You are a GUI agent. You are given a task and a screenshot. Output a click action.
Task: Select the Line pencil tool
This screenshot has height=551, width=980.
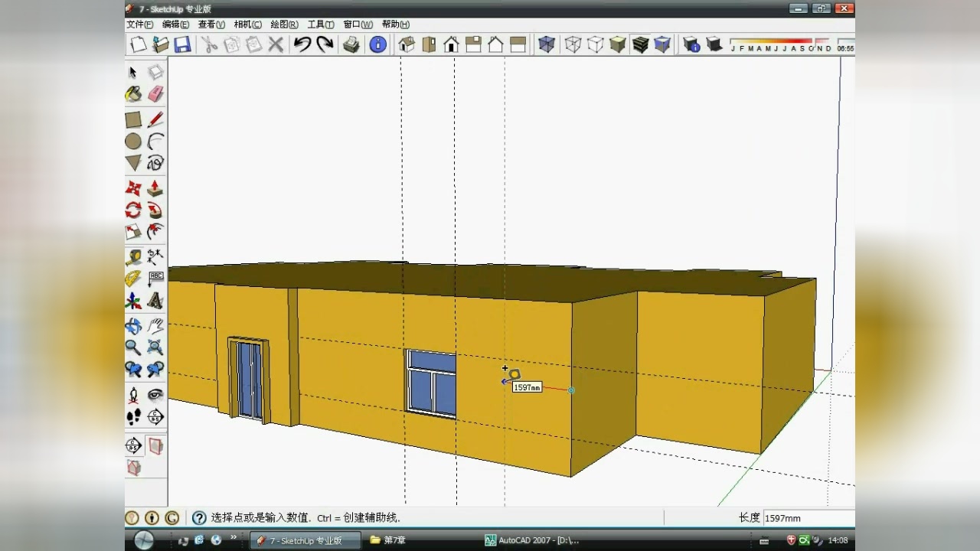155,120
